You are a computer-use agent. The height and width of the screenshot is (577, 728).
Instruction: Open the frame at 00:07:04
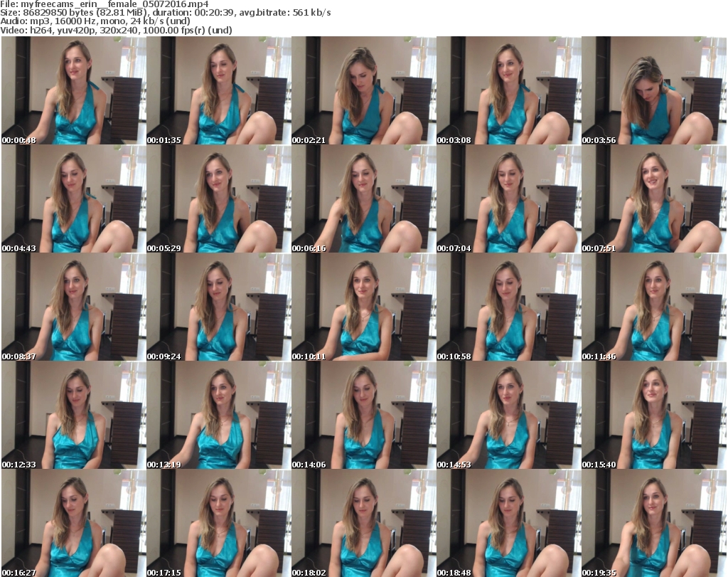[509, 198]
